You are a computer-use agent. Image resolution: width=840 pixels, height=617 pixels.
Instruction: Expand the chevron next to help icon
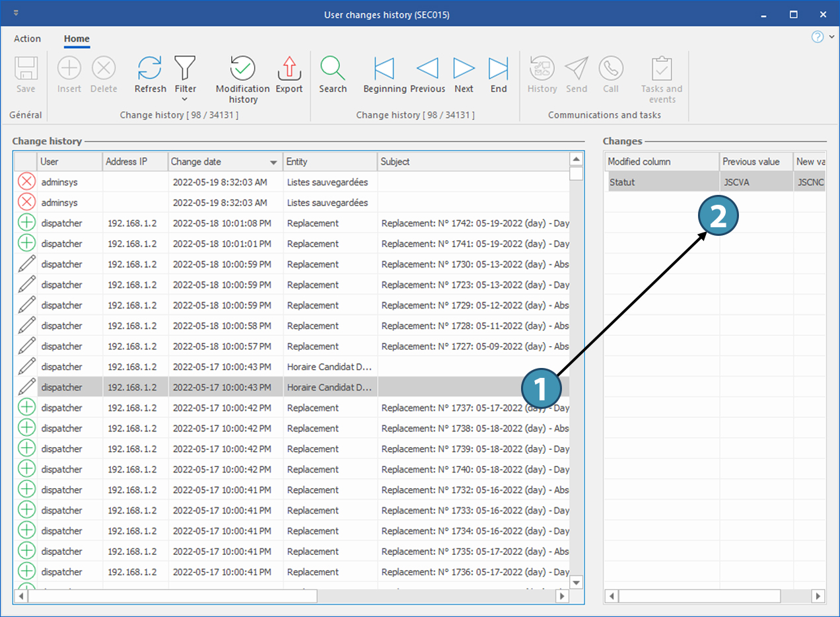click(x=831, y=37)
